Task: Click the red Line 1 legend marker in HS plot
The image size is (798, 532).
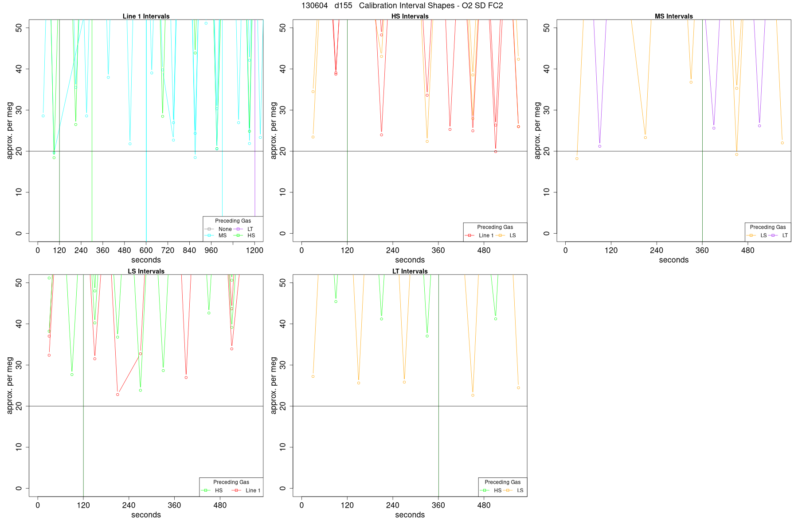Action: click(469, 235)
